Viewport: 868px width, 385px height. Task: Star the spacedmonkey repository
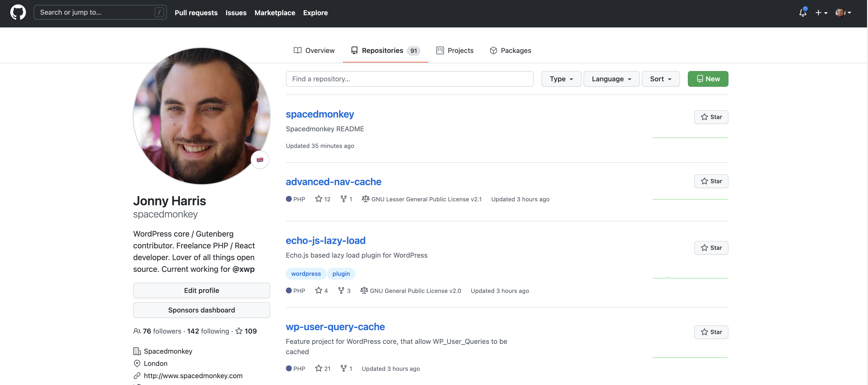pos(711,117)
